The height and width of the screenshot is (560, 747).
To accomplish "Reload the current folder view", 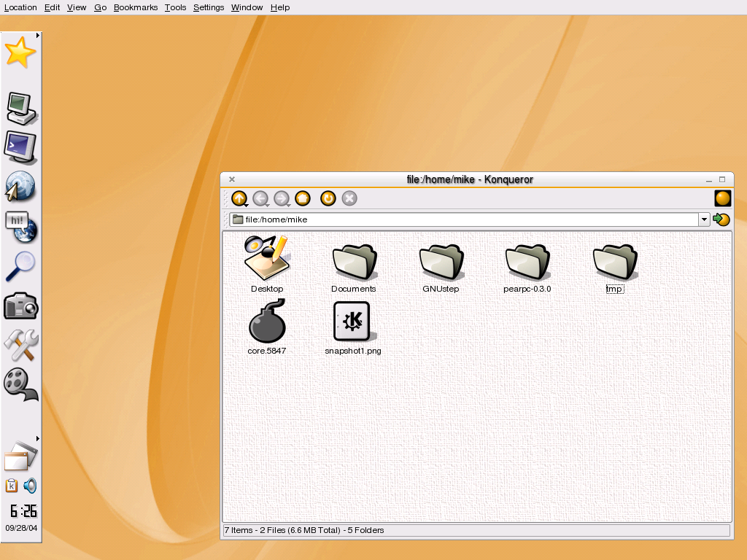I will (328, 198).
